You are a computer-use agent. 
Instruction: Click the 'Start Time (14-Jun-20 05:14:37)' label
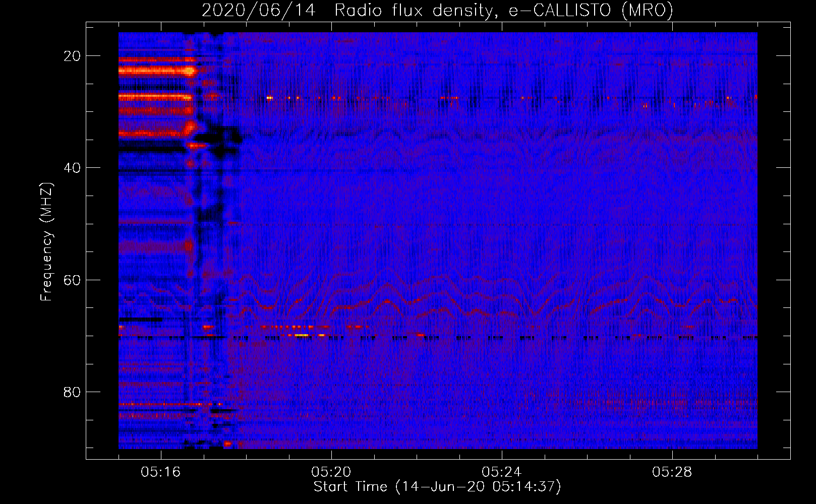[437, 487]
